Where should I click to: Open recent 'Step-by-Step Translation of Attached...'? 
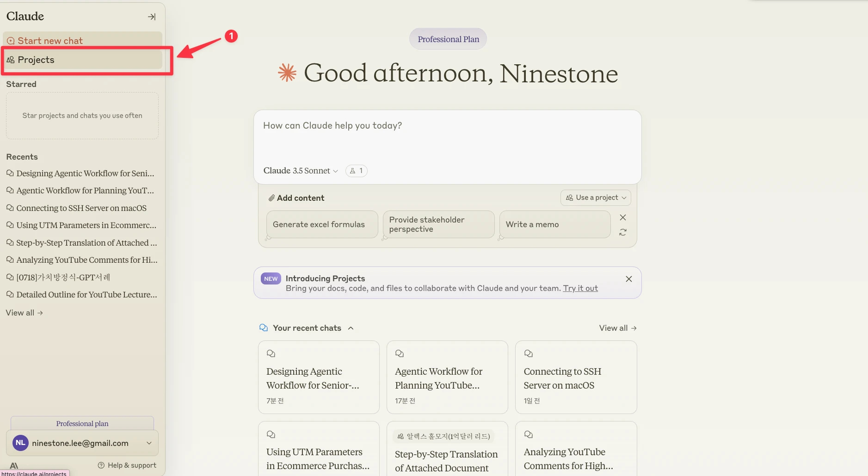[81, 243]
